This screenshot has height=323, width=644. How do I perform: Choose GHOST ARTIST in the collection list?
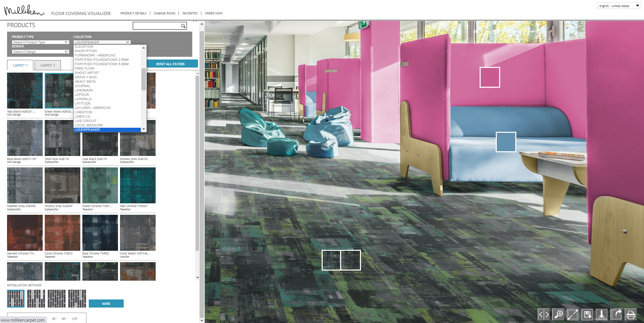pyautogui.click(x=107, y=73)
